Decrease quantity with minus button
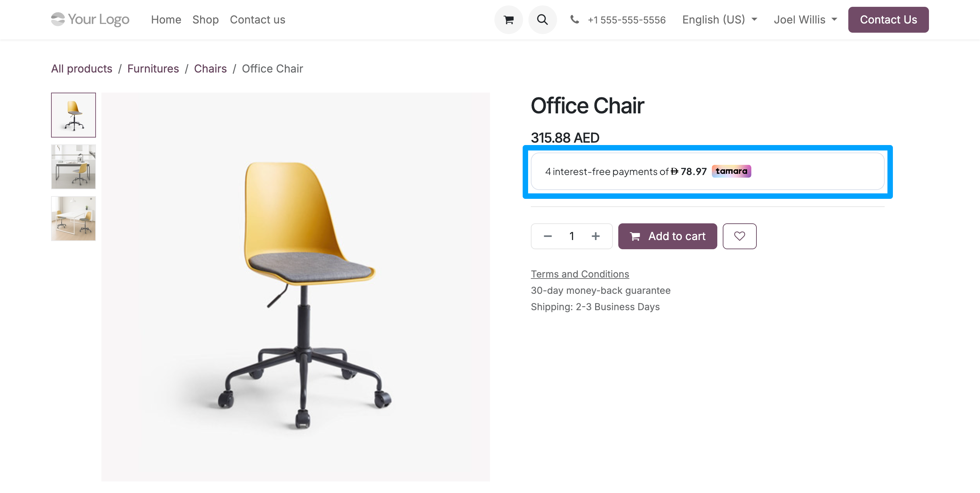 [x=548, y=236]
